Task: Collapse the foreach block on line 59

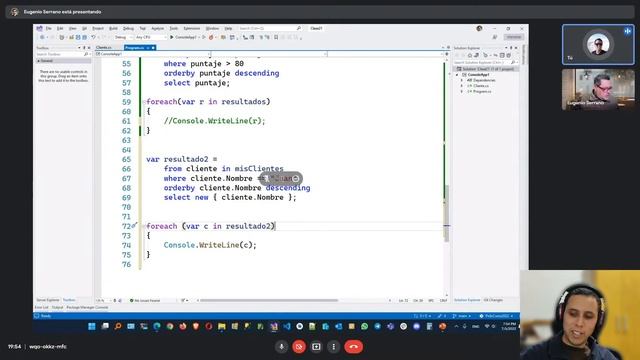Action: click(x=144, y=102)
